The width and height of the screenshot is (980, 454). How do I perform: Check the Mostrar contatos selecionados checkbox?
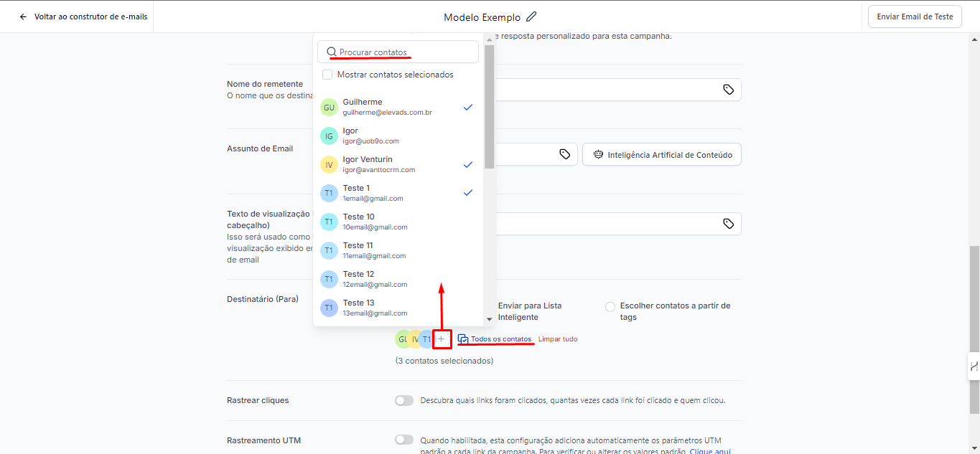pos(327,75)
